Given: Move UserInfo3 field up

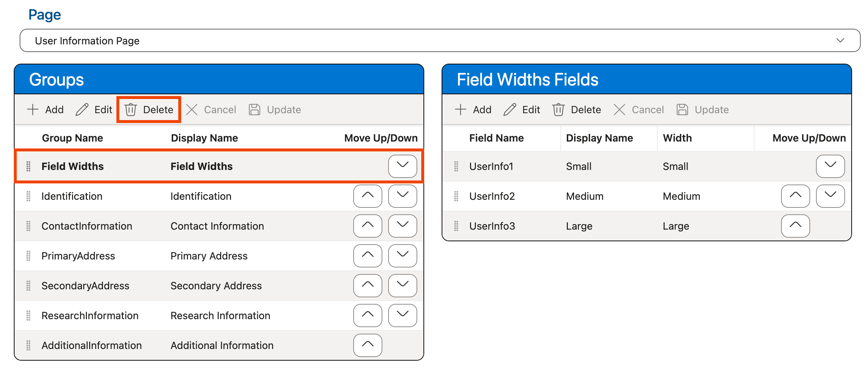Looking at the screenshot, I should 795,226.
